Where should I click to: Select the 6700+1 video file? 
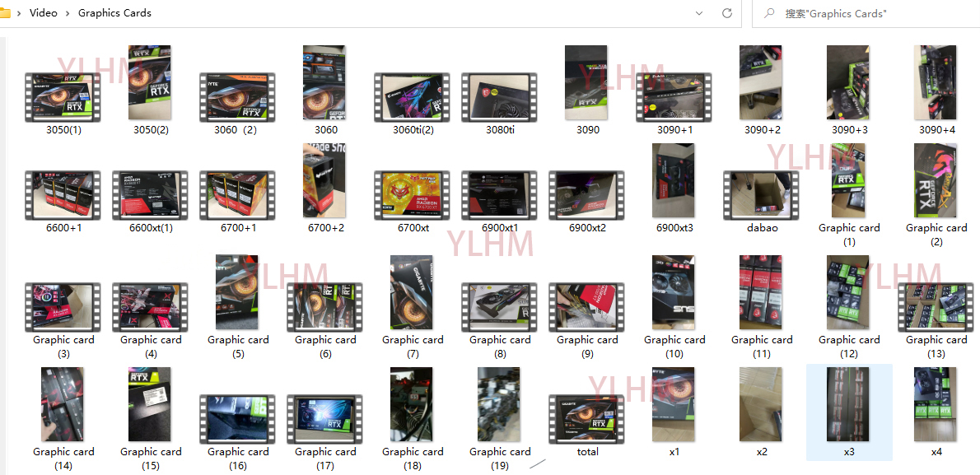(237, 195)
